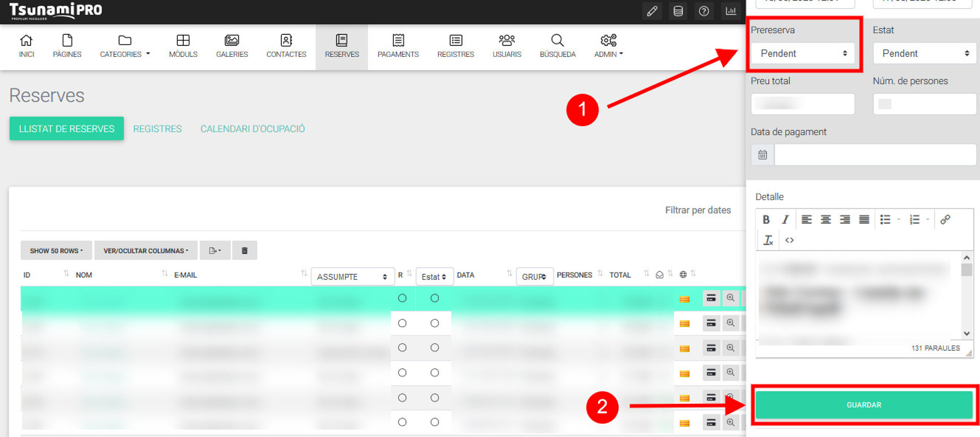
Task: Switch to Calendari d'Ocupació tab
Action: pos(252,129)
